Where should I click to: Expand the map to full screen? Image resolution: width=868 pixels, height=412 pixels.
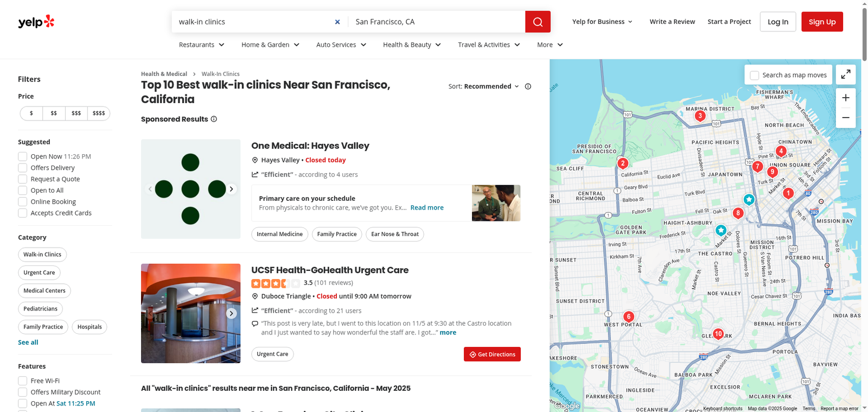pyautogui.click(x=846, y=75)
